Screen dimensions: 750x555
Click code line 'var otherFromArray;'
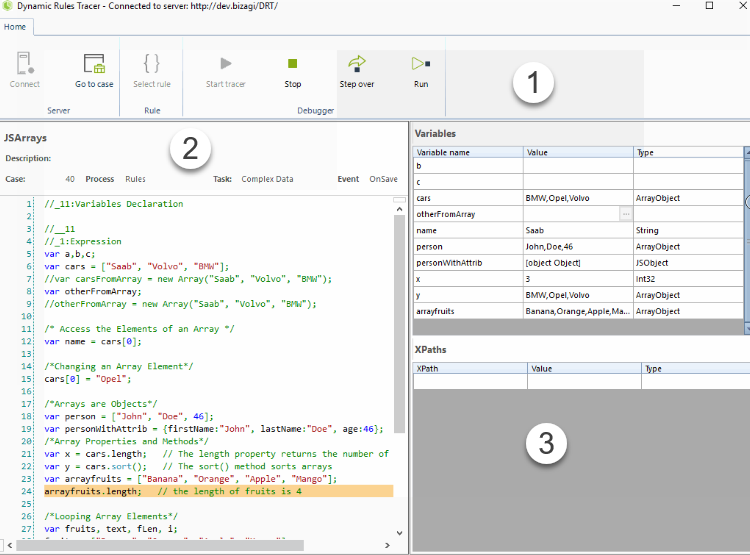click(93, 291)
